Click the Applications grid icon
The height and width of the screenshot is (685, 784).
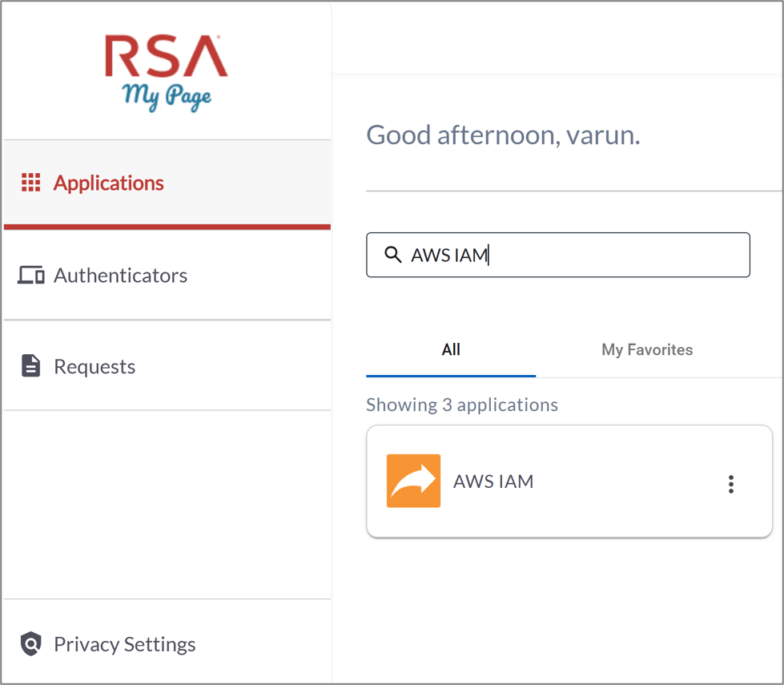click(31, 183)
